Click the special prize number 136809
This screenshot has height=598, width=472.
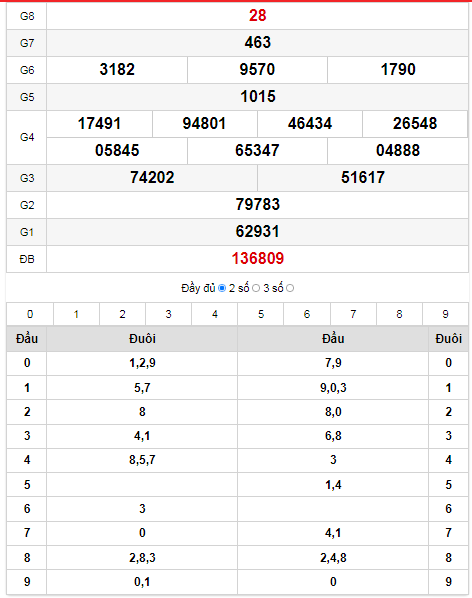258,259
